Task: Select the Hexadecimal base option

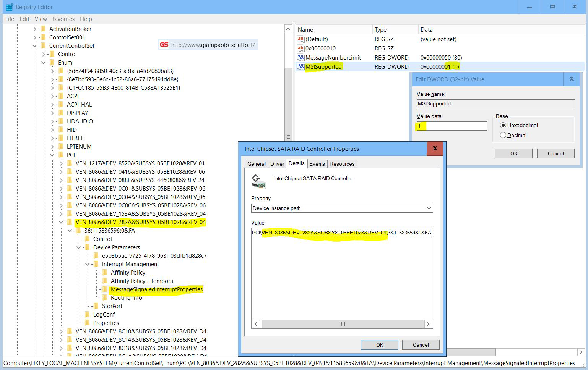Action: tap(503, 125)
